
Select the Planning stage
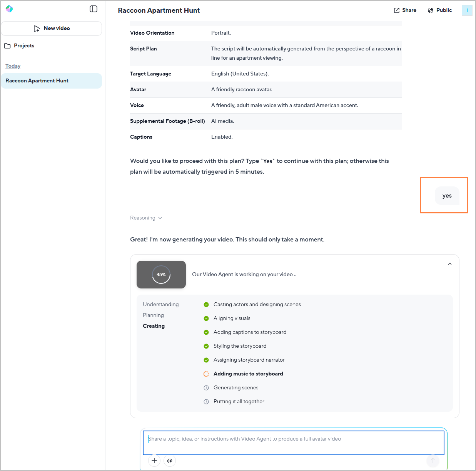[x=153, y=315]
